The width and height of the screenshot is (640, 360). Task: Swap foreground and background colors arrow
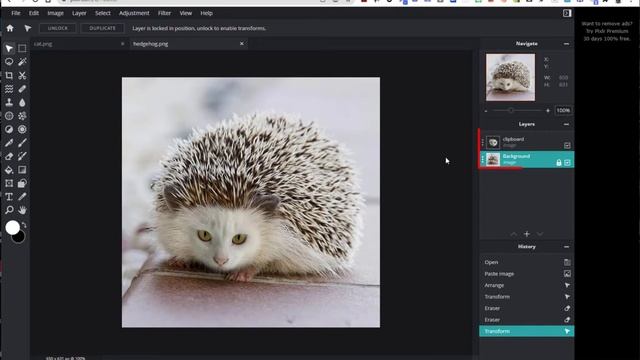[x=24, y=225]
